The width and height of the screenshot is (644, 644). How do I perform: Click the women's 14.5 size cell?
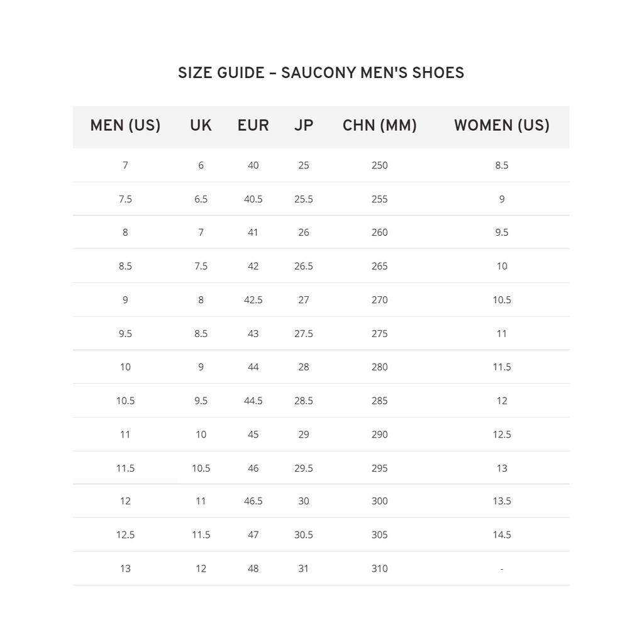(501, 535)
